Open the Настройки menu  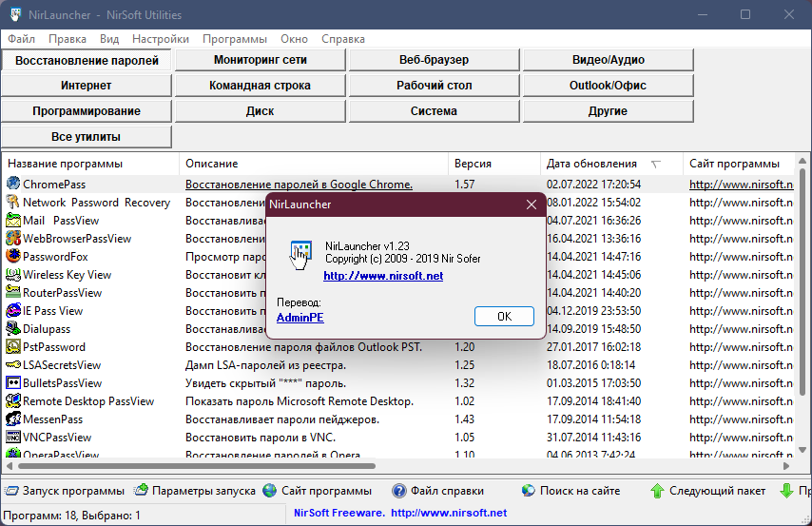pos(161,39)
